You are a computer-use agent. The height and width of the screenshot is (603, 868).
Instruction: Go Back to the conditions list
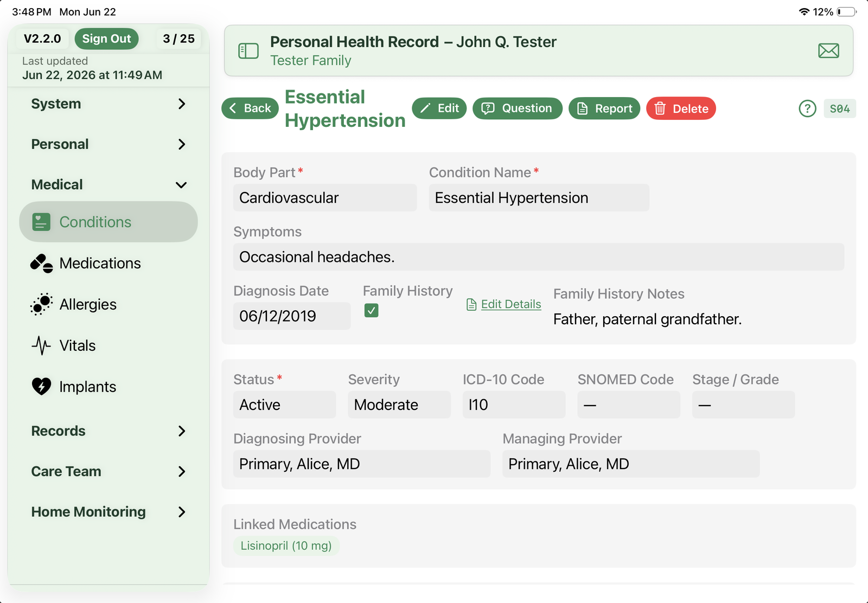click(250, 108)
